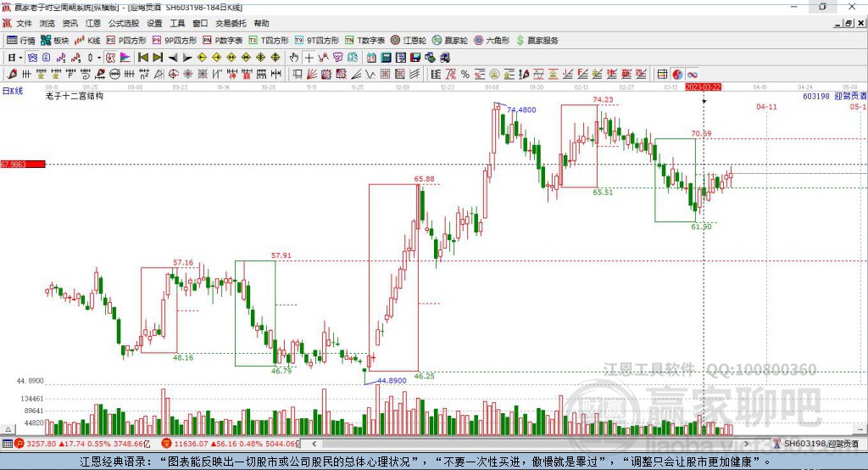Click the 61.90 price label
Viewport: 868px width, 470px height.
pos(701,227)
